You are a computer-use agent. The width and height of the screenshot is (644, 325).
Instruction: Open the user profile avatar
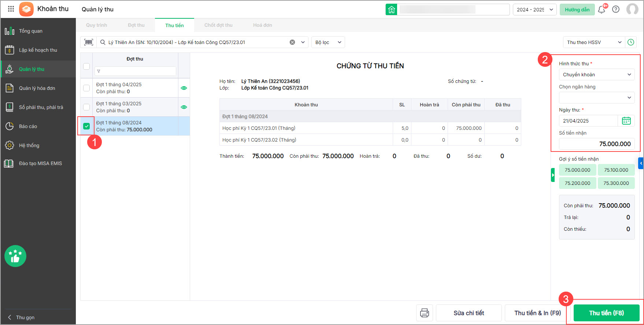[x=632, y=10]
